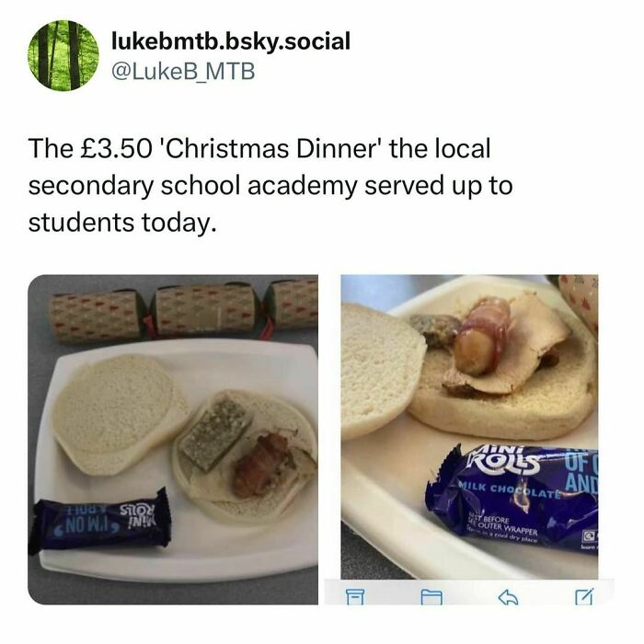Open the @LukeB_MTB handle

(x=183, y=72)
